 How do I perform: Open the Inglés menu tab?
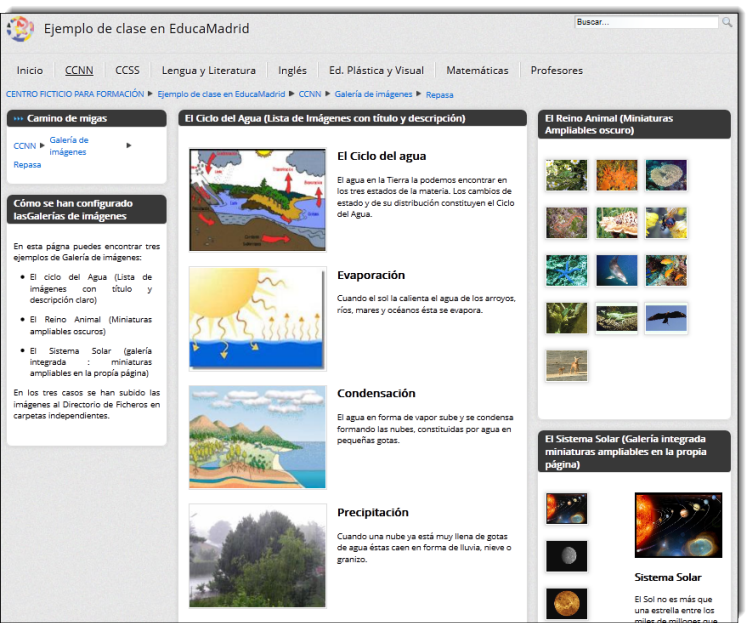[292, 71]
